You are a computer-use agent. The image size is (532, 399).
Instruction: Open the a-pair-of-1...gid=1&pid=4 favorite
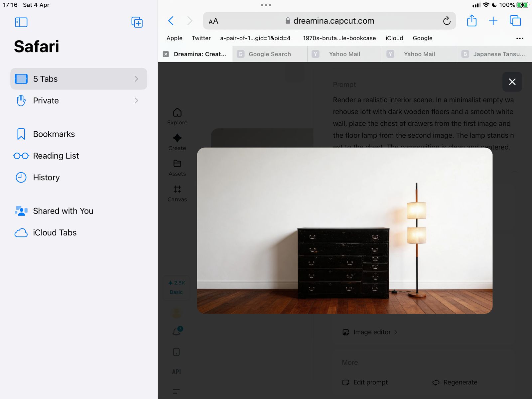(255, 38)
